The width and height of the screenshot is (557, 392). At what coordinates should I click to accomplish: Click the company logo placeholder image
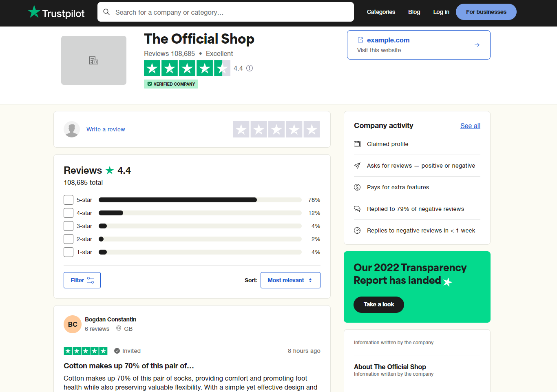94,60
